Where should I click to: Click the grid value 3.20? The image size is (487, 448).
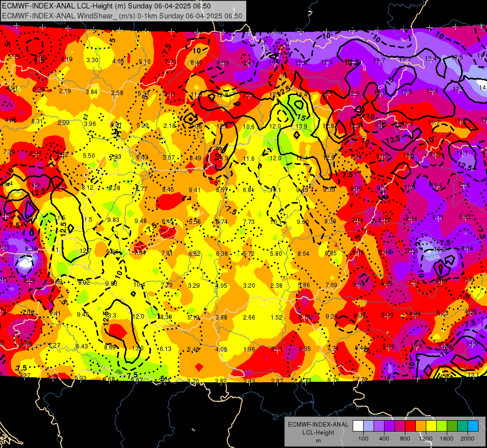coord(249,285)
